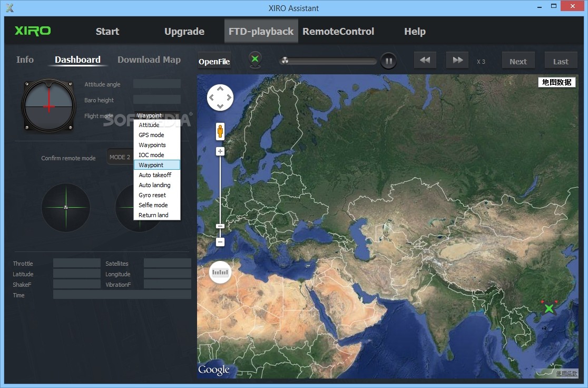Click the Attitude angle value field
The height and width of the screenshot is (388, 588).
[157, 84]
